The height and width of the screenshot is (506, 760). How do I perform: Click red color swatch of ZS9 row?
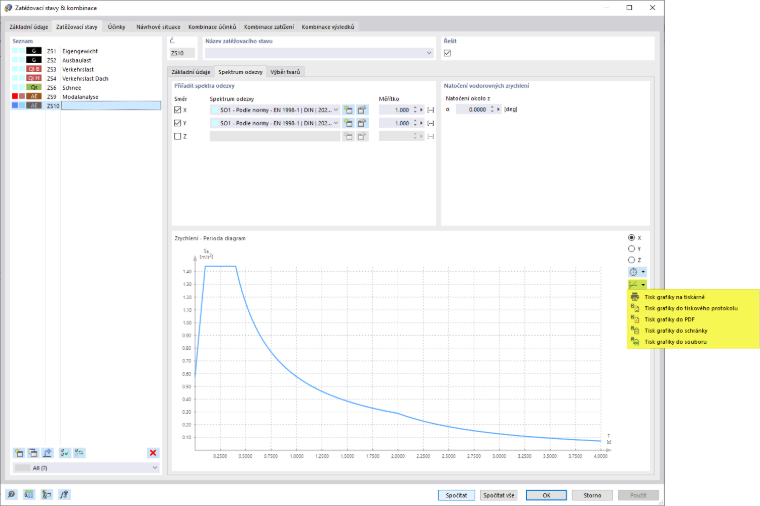15,96
